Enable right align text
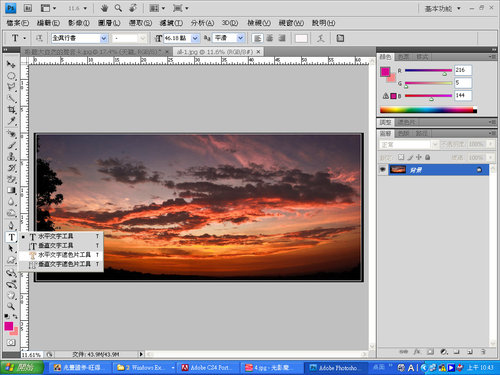 tap(282, 38)
